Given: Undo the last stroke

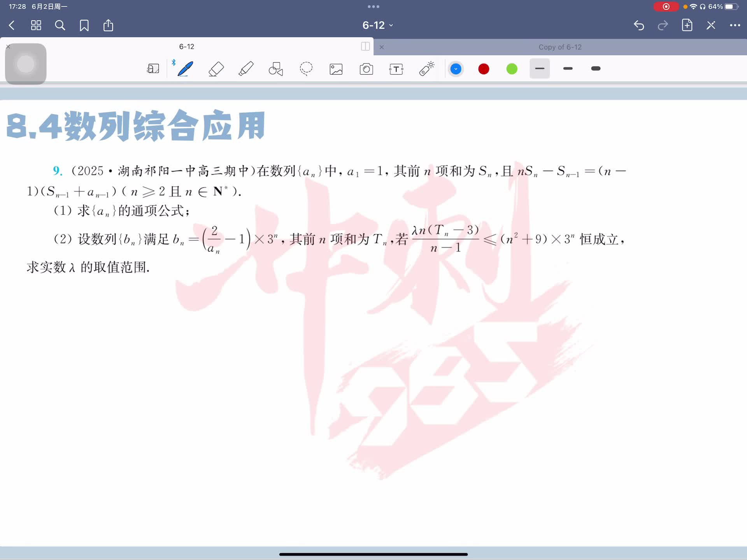Looking at the screenshot, I should pos(638,26).
